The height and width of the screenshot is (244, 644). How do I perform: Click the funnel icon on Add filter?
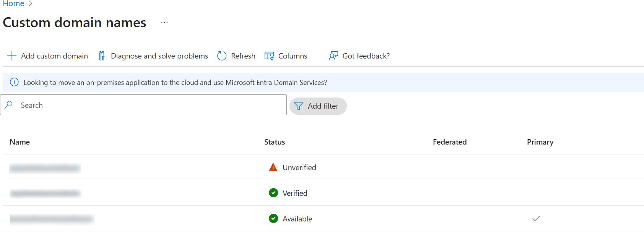(x=299, y=106)
